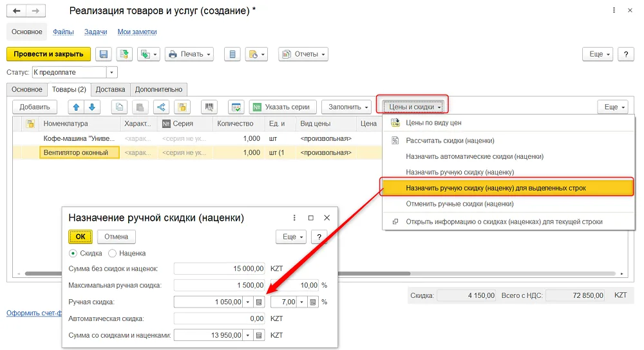Open the create-based-on icon dropdown

click(x=148, y=54)
